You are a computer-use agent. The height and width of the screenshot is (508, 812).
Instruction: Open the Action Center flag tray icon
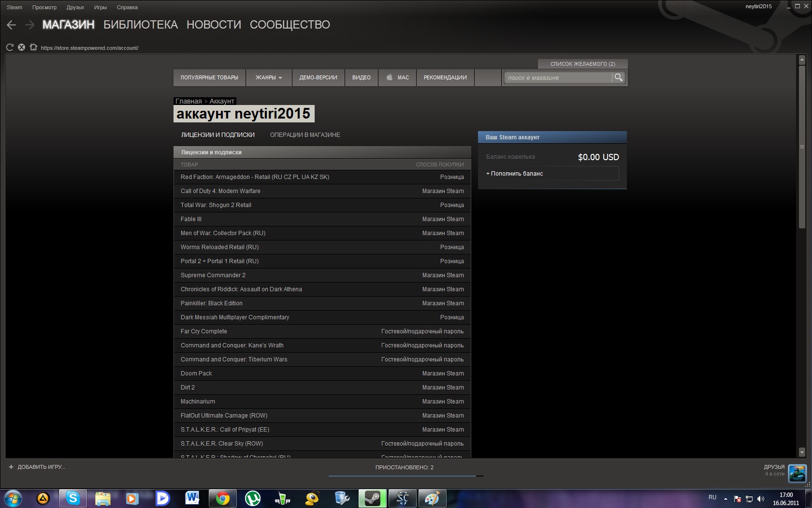pos(738,498)
